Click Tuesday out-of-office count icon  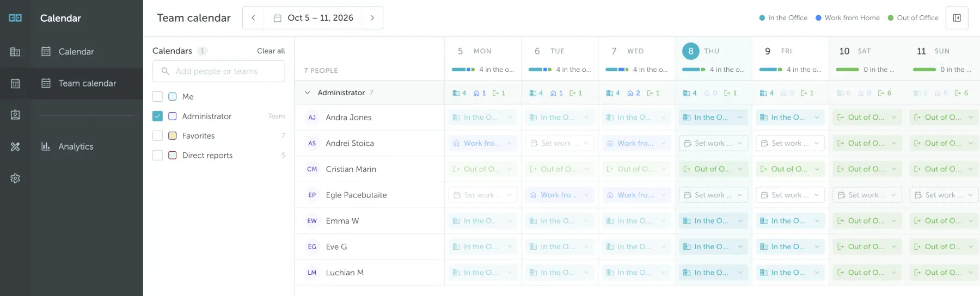click(573, 93)
